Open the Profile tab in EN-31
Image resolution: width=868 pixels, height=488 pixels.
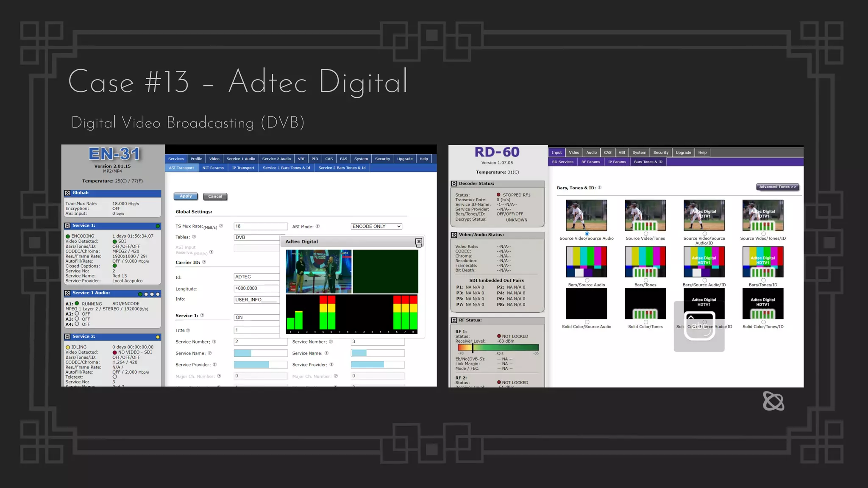(x=196, y=159)
